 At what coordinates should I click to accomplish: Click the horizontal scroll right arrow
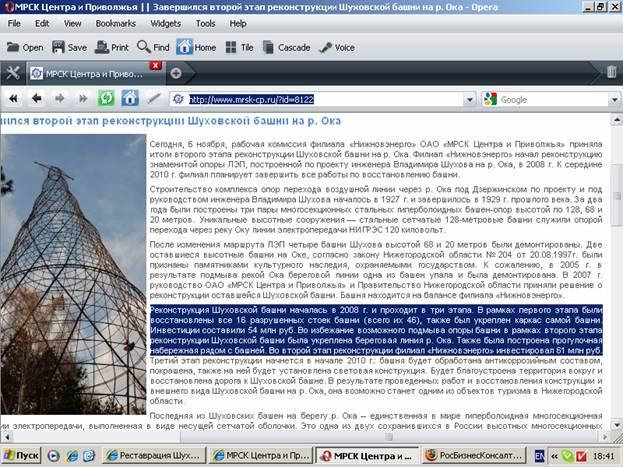pos(605,437)
